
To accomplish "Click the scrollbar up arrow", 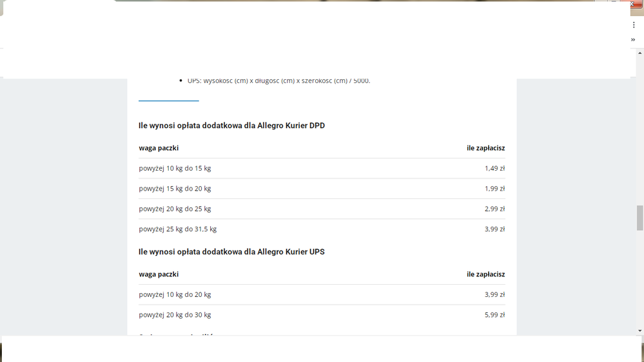I will click(x=640, y=53).
